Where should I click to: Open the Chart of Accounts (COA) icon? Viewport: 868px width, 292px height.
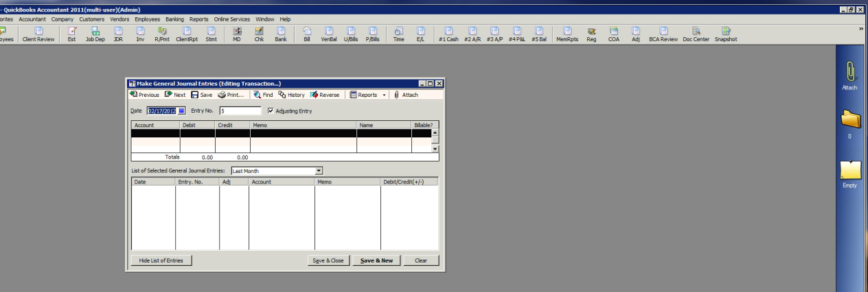click(x=613, y=34)
